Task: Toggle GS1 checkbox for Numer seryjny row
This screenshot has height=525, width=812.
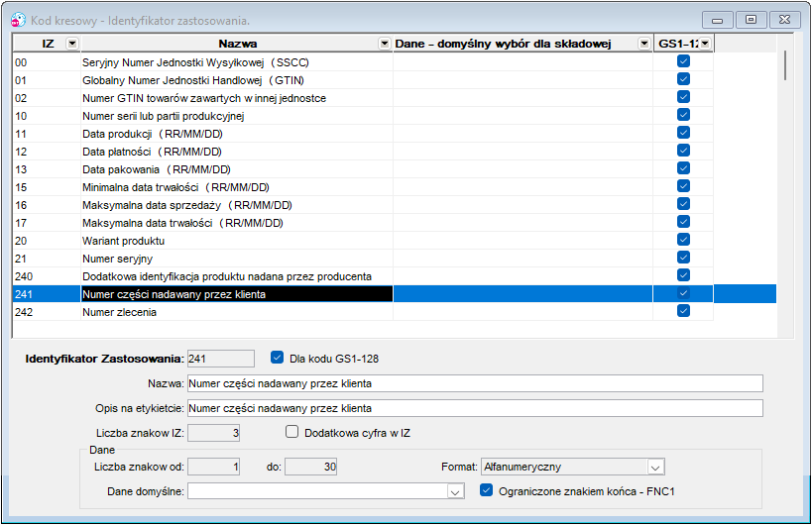Action: pos(683,258)
